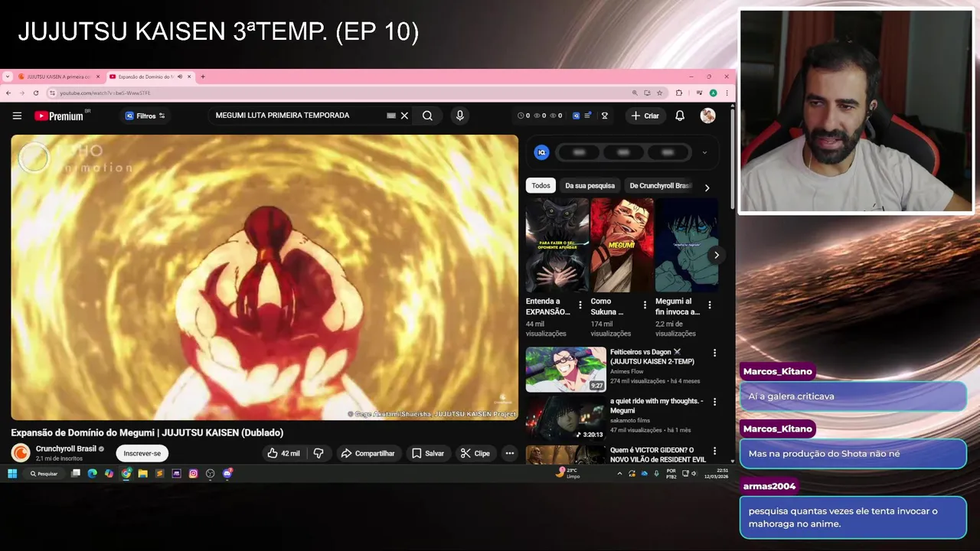Open File Explorer from taskbar
Screen dimensions: 980x551
coord(142,474)
